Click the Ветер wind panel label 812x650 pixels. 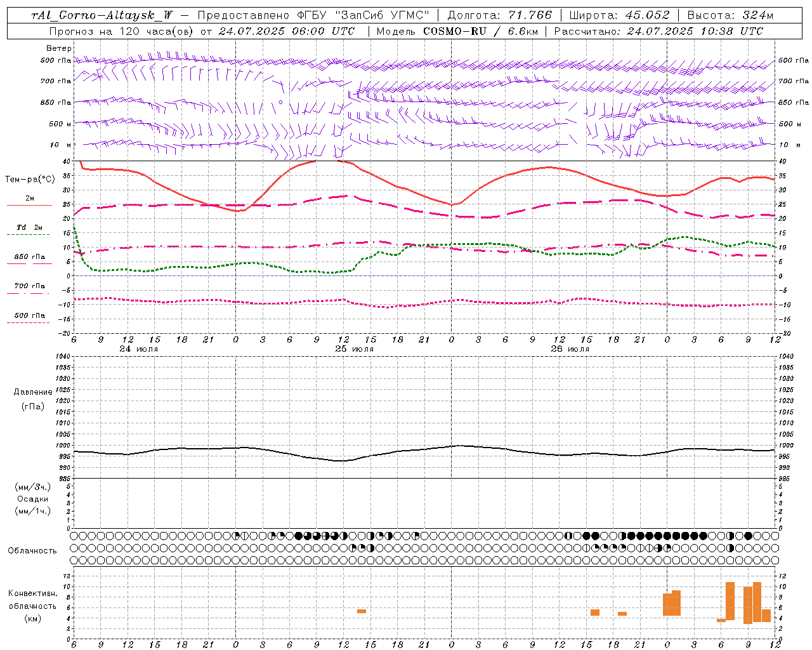59,48
